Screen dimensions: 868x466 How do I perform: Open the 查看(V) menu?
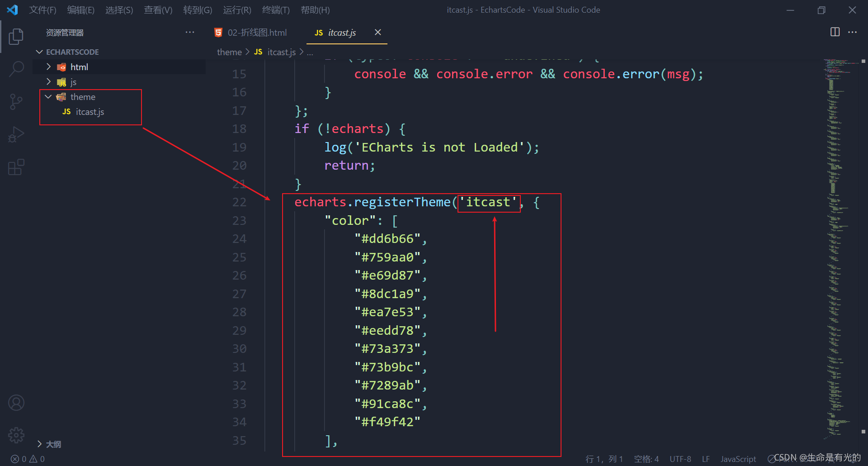158,10
